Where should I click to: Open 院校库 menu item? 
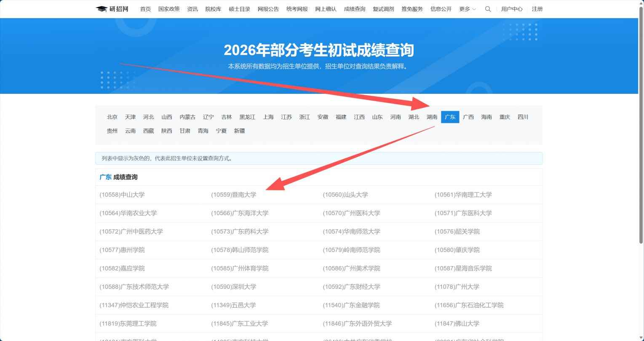point(213,9)
